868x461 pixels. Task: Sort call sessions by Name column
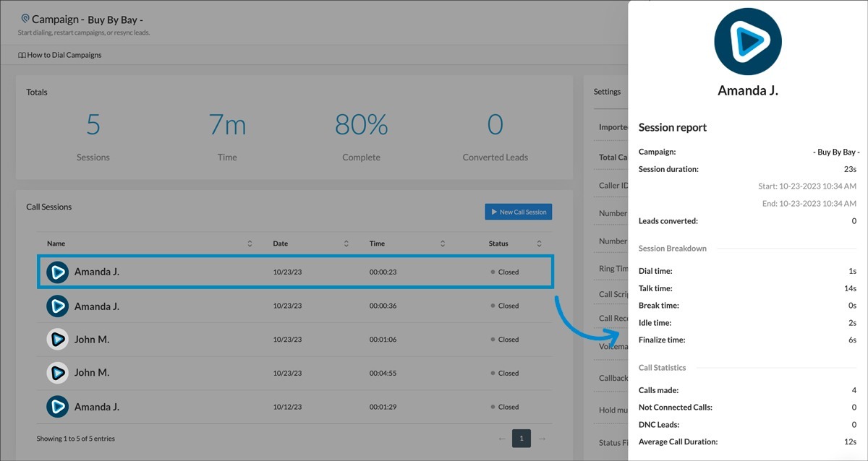(x=250, y=244)
